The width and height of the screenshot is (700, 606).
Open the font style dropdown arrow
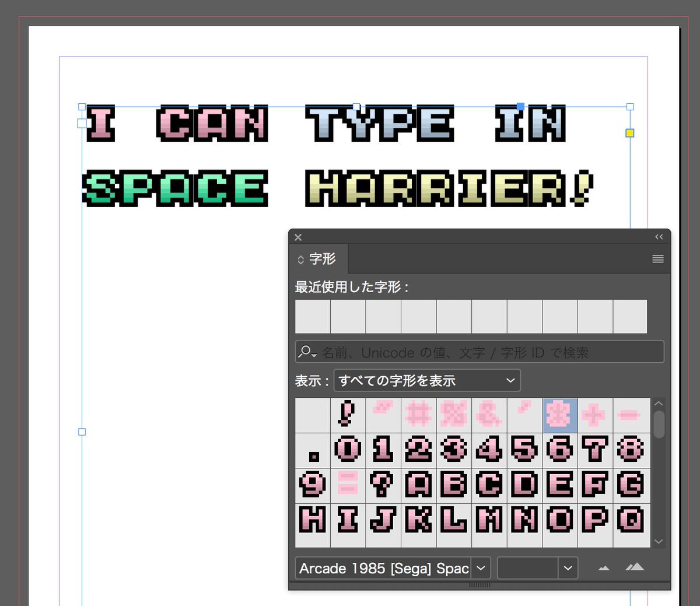point(568,568)
